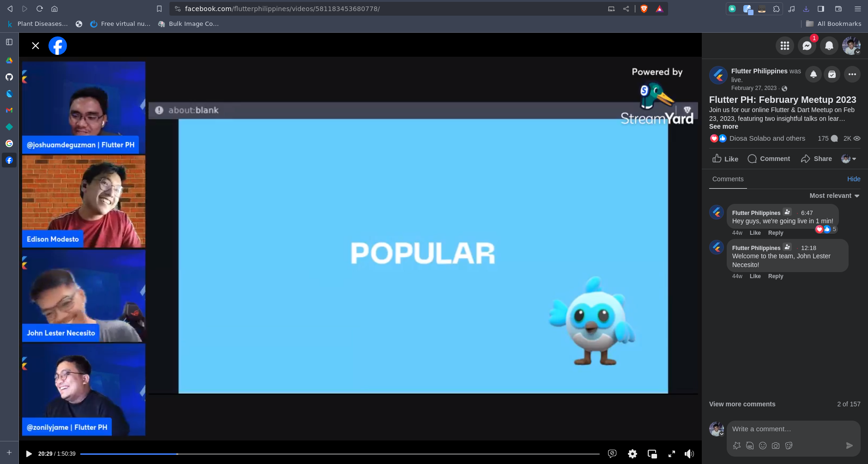Open Brave Shields lion icon
Viewport: 868px width, 464px height.
[644, 9]
